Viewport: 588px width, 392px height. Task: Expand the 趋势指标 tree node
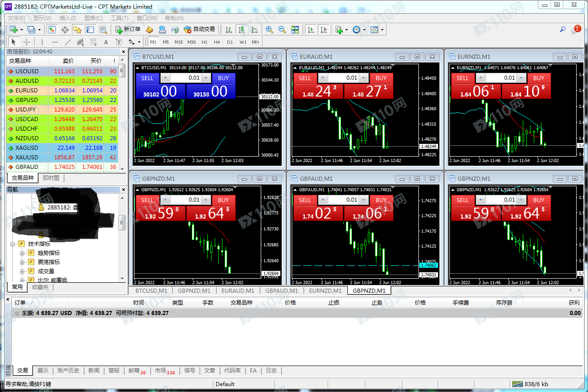(22, 253)
